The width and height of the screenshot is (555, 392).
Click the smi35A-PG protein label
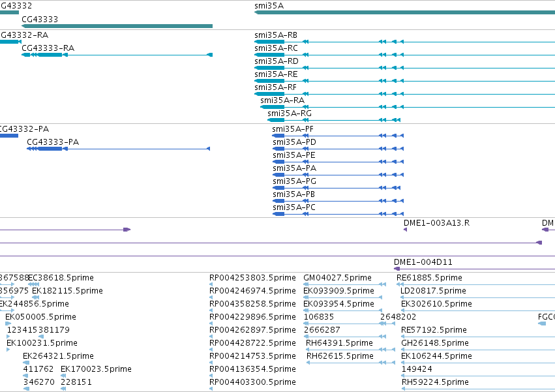295,182
